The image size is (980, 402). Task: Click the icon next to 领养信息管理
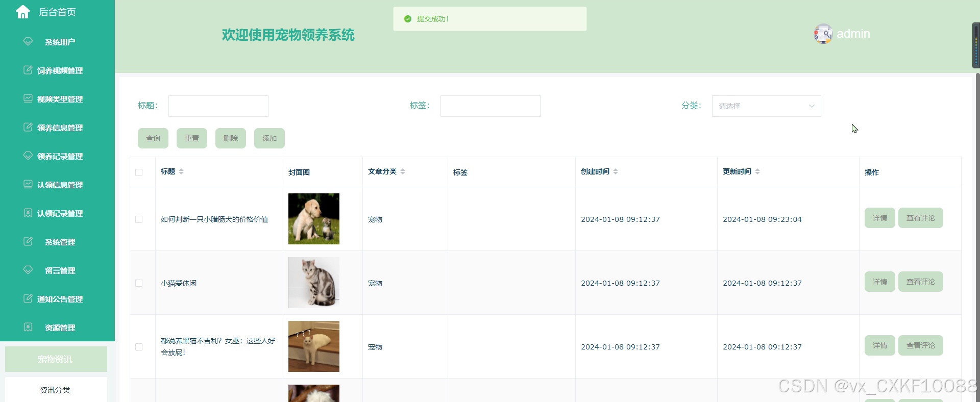coord(28,127)
